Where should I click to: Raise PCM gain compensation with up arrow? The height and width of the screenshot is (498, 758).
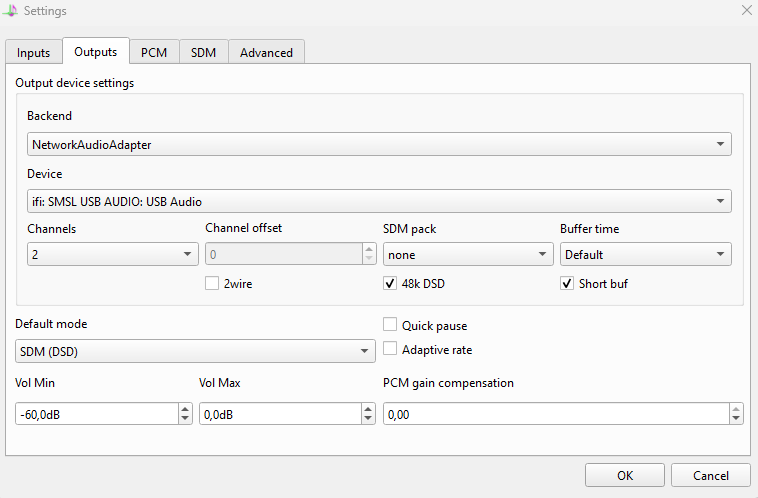736,409
